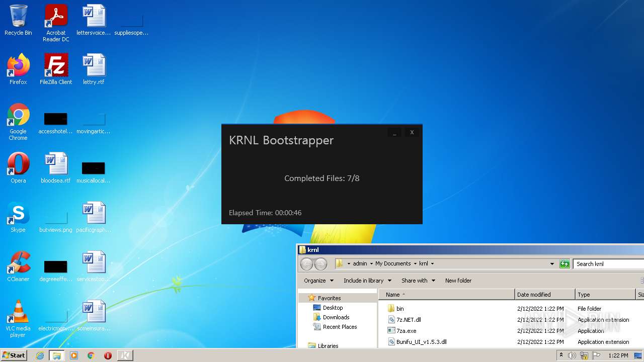The height and width of the screenshot is (362, 644).
Task: Launch the FileZilla Client shortcut
Action: pos(56,69)
